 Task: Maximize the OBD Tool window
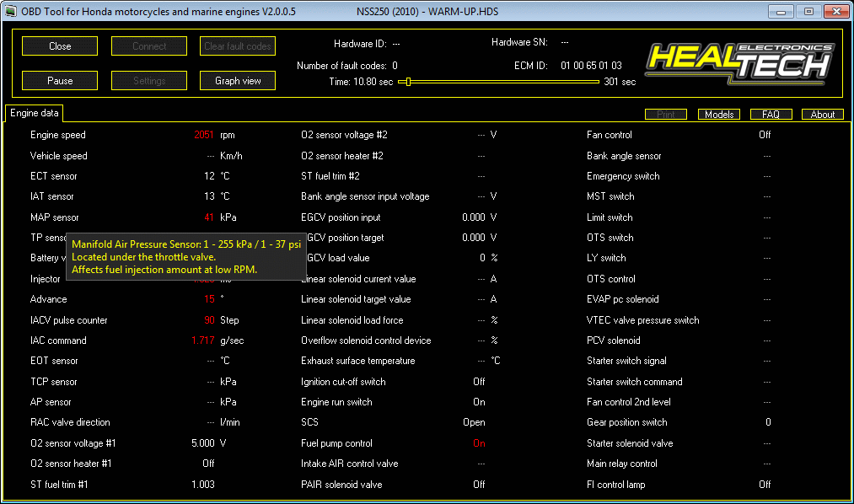808,11
